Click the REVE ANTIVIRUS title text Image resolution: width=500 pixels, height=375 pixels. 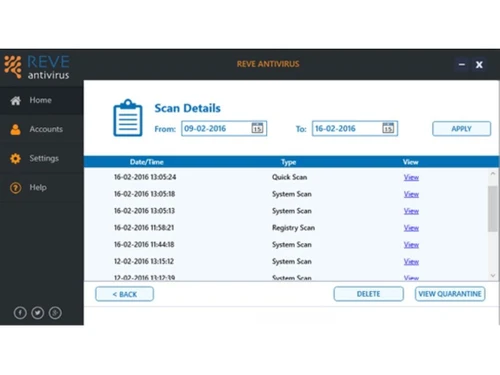point(268,64)
